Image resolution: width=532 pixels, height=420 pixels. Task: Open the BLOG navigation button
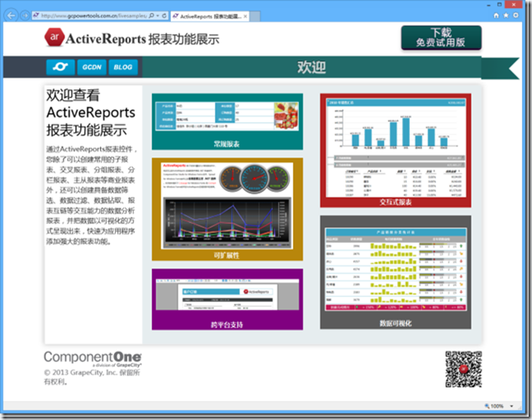pyautogui.click(x=123, y=67)
